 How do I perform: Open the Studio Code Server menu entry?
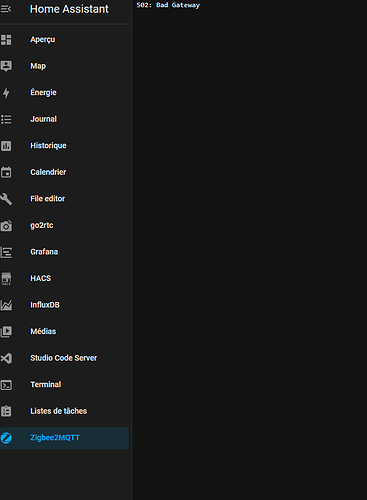coord(64,358)
